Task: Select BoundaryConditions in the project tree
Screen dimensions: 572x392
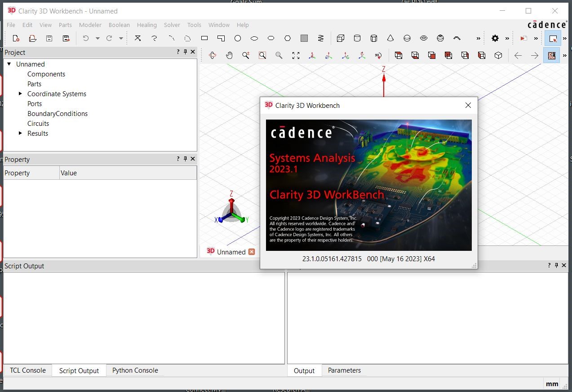Action: tap(58, 114)
